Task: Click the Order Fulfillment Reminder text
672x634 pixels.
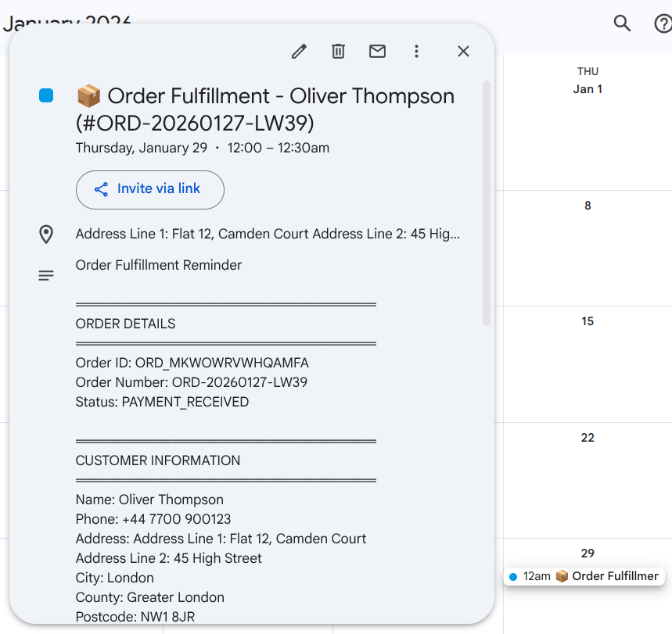Action: [x=159, y=265]
